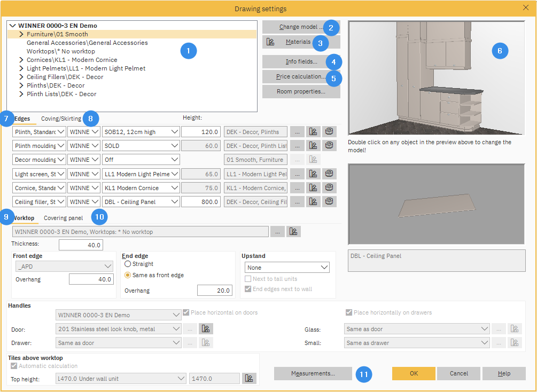537x392 pixels.
Task: Click the Thickness input field
Action: click(x=80, y=245)
